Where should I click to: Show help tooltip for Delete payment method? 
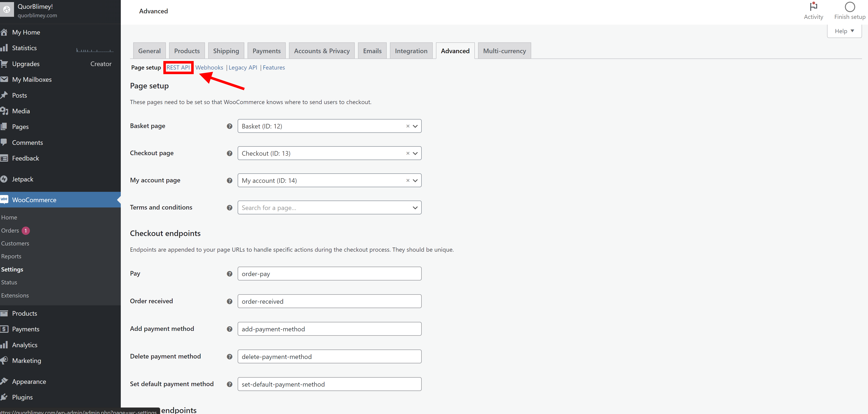tap(229, 357)
